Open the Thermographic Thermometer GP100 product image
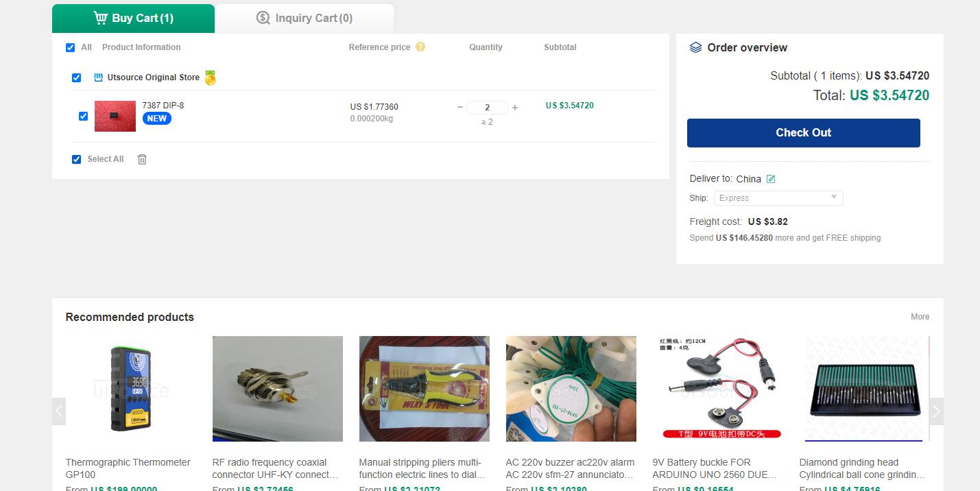The image size is (980, 491). coord(130,389)
